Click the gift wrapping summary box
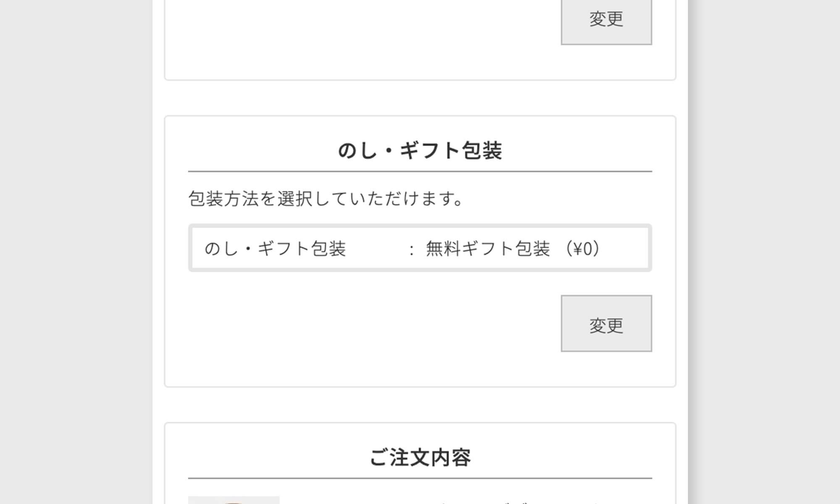The image size is (840, 504). coord(420,248)
